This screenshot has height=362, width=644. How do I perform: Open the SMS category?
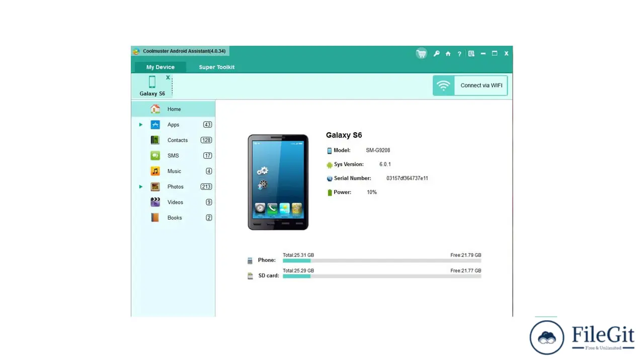point(173,156)
